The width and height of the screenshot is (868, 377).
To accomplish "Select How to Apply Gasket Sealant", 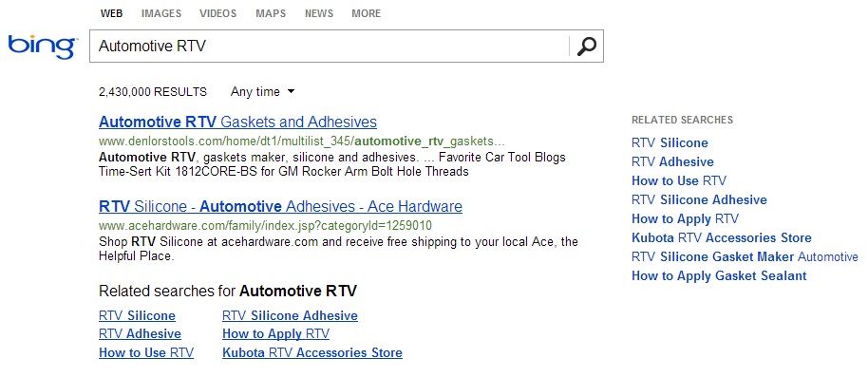I will pyautogui.click(x=719, y=275).
